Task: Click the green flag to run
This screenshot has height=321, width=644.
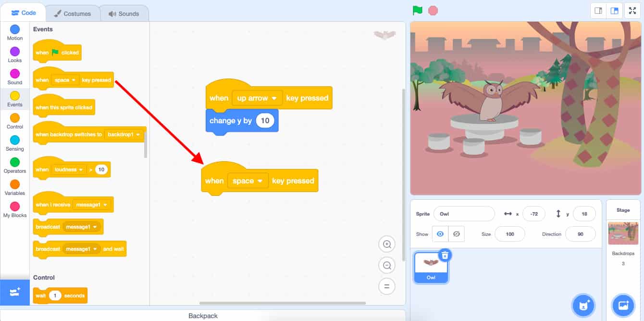Action: (x=418, y=10)
